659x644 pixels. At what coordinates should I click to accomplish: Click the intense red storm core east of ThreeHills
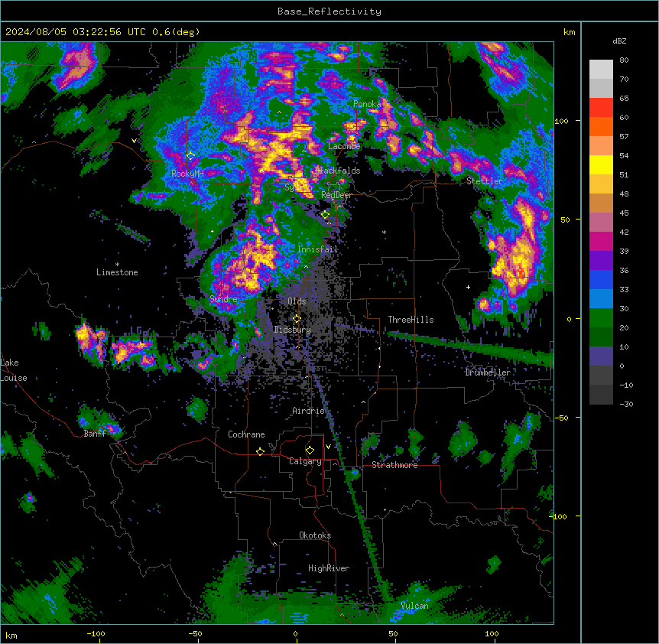(x=521, y=272)
